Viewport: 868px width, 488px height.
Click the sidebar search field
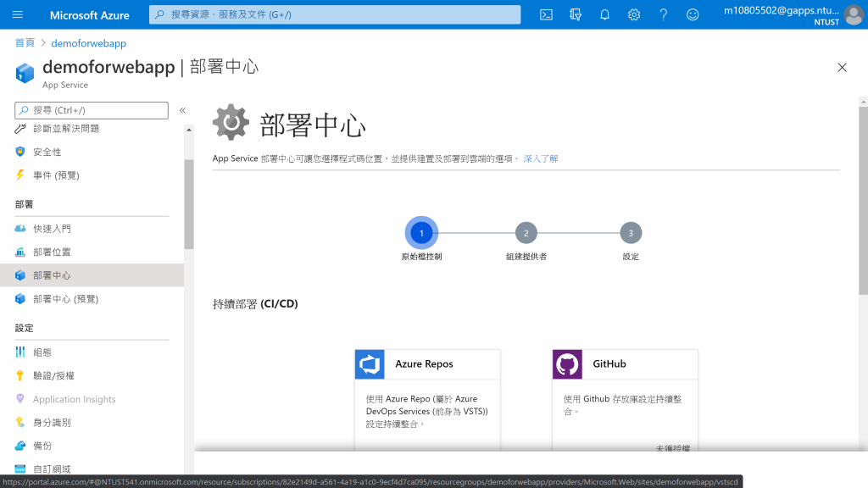pos(92,110)
